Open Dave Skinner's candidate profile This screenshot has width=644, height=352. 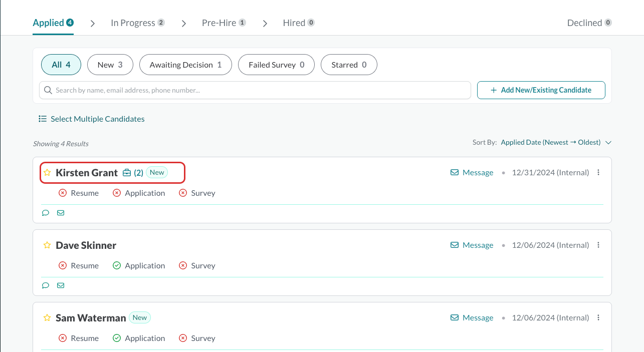pyautogui.click(x=86, y=245)
